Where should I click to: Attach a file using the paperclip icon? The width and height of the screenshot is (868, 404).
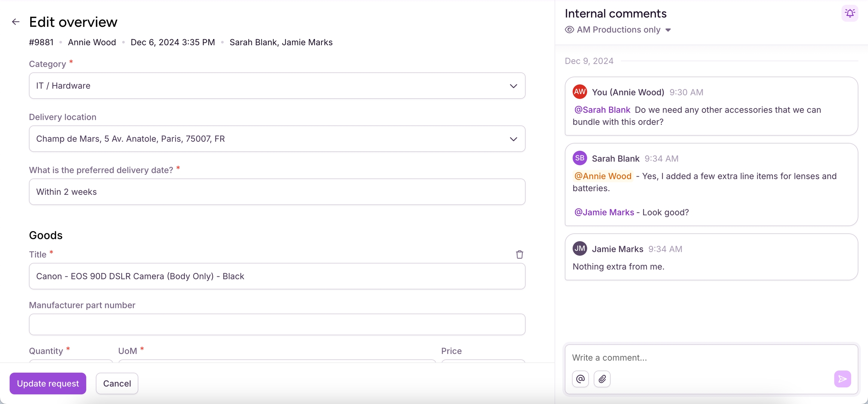click(x=602, y=379)
